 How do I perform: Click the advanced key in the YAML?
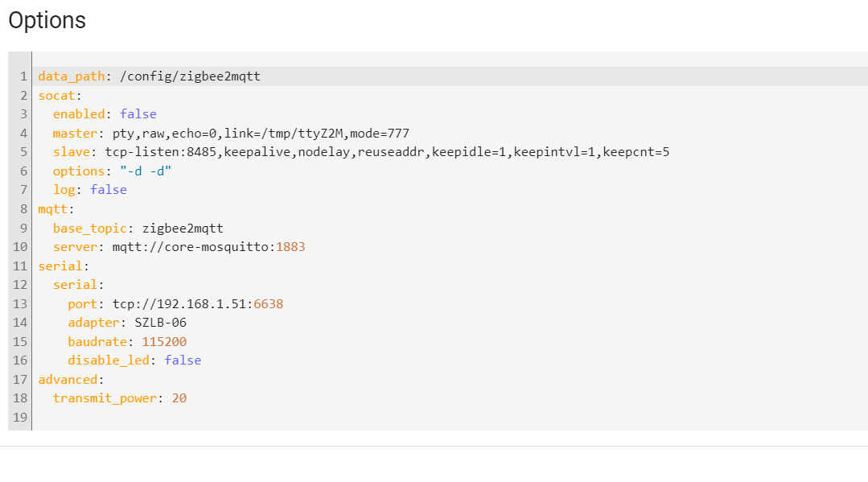click(x=67, y=379)
